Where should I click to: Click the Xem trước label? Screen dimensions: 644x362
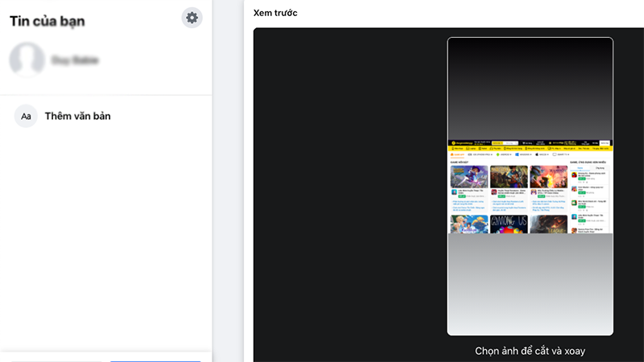coord(275,13)
